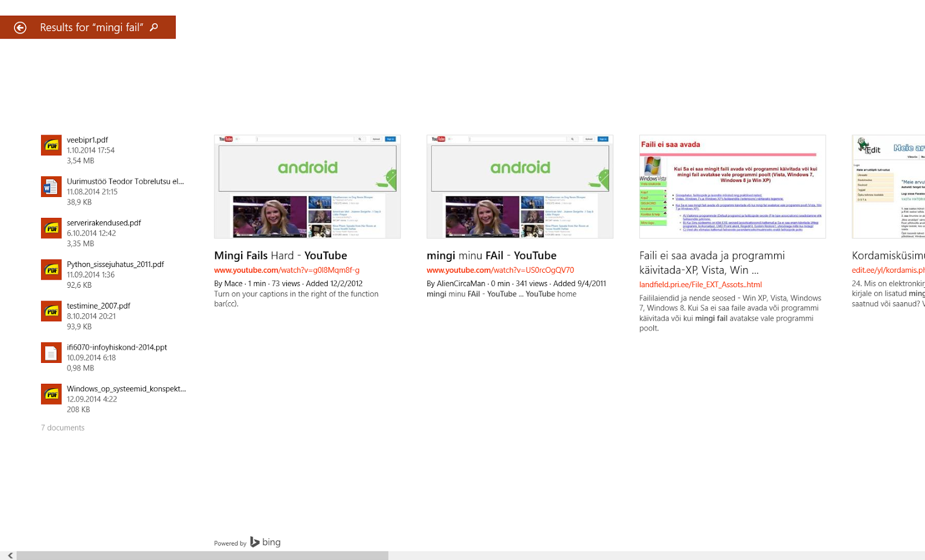Open the 'mingi minu FAil - YouTube' title

pyautogui.click(x=491, y=255)
